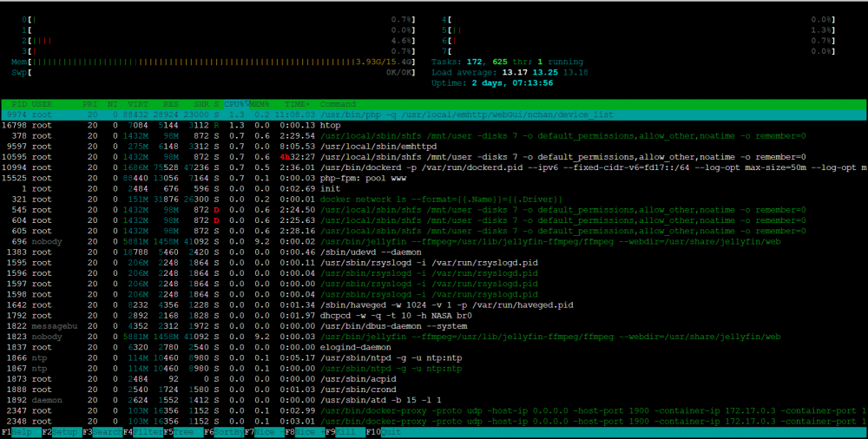Choose F10 Quit in footer

pyautogui.click(x=385, y=432)
